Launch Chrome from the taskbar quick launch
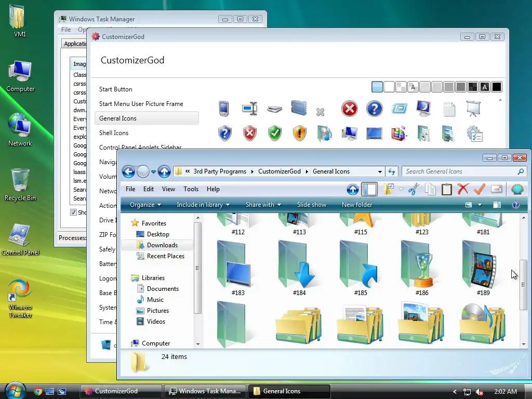This screenshot has height=399, width=532. pyautogui.click(x=38, y=391)
